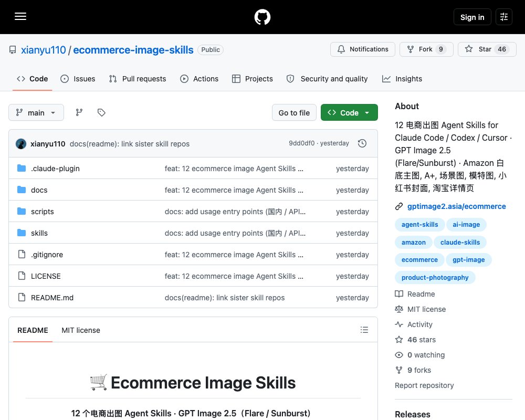Click the README.md file icon

(x=22, y=298)
